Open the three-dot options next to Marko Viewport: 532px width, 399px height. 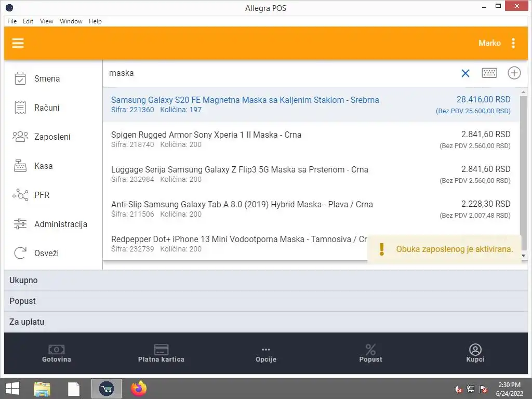click(513, 43)
